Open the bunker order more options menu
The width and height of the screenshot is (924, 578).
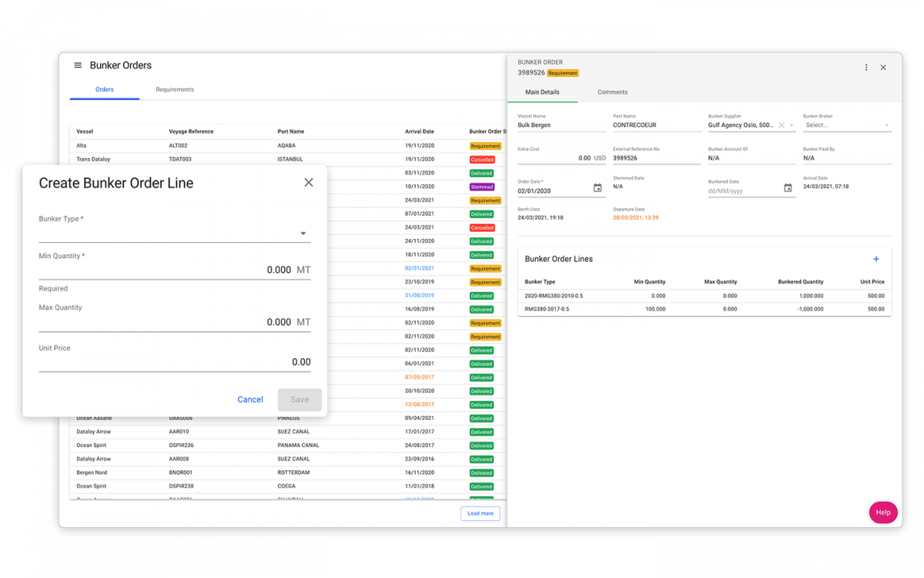(866, 68)
